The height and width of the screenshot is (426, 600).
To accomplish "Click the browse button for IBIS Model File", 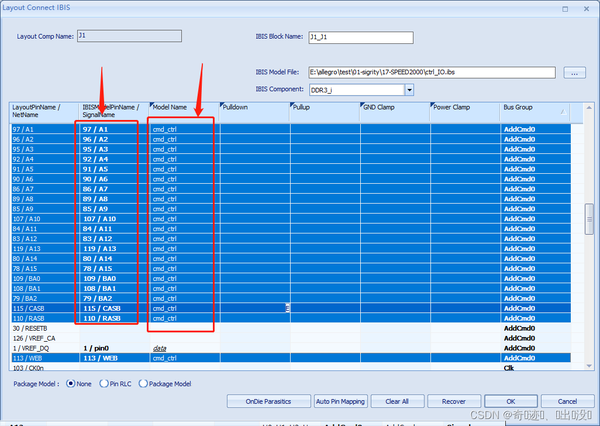I will click(574, 72).
